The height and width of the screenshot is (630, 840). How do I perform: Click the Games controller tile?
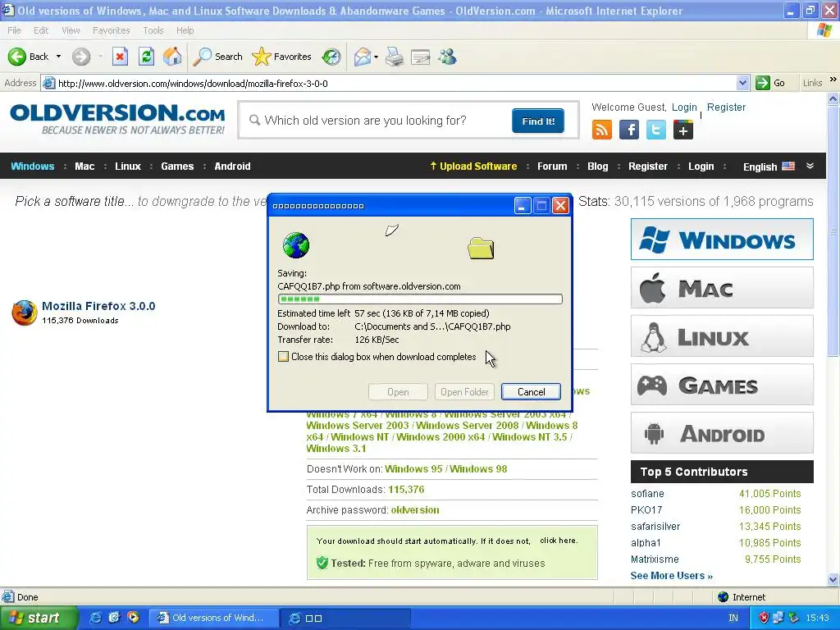tap(722, 385)
